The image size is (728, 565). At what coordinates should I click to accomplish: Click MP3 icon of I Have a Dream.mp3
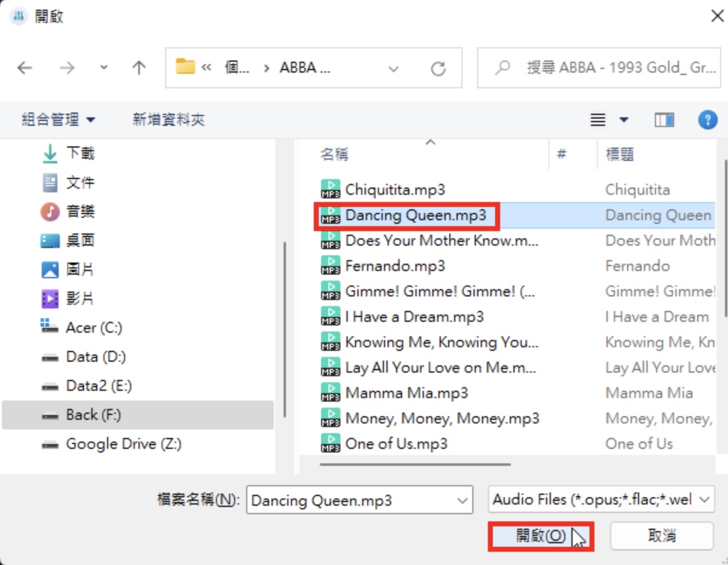click(330, 317)
